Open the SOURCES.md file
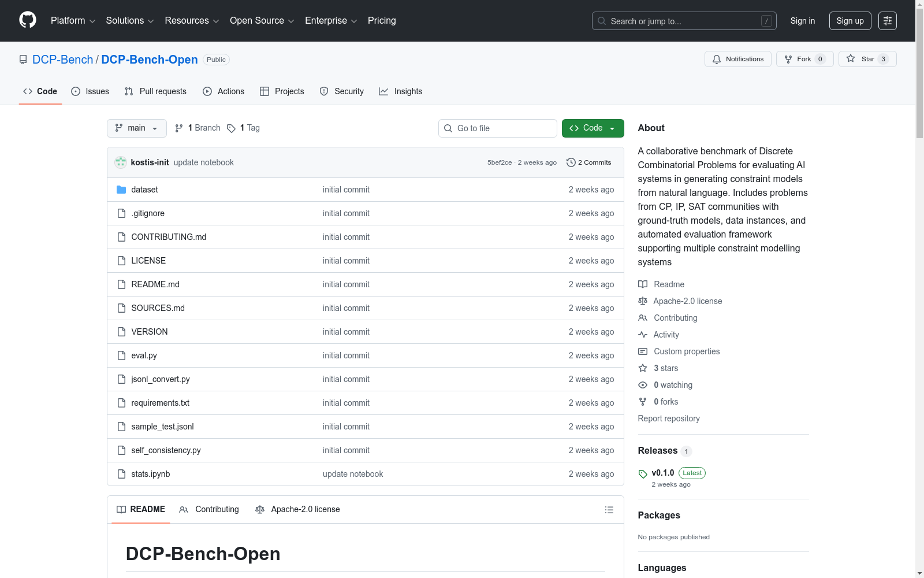 [x=158, y=308]
